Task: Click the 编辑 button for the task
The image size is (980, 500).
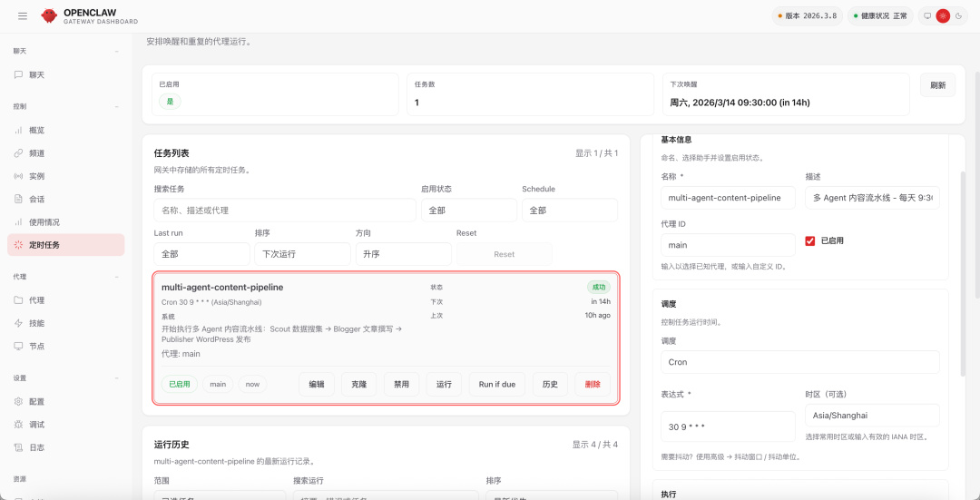Action: pyautogui.click(x=317, y=385)
